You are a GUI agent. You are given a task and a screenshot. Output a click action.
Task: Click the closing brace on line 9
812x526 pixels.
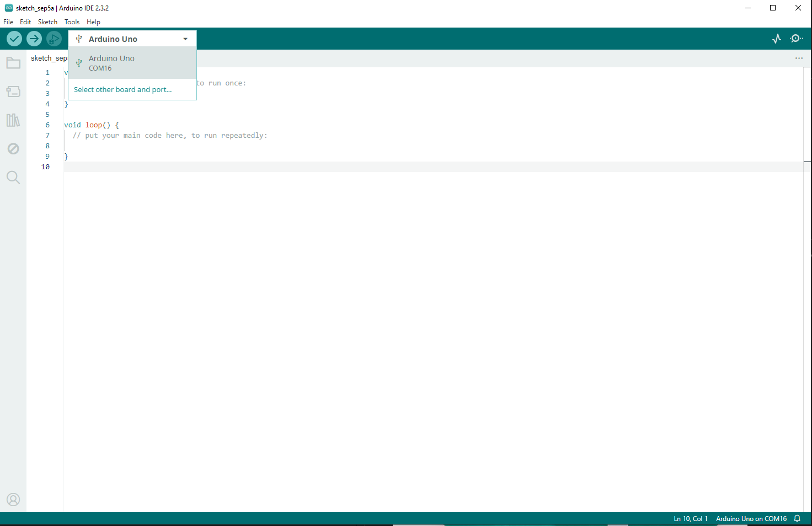[66, 157]
